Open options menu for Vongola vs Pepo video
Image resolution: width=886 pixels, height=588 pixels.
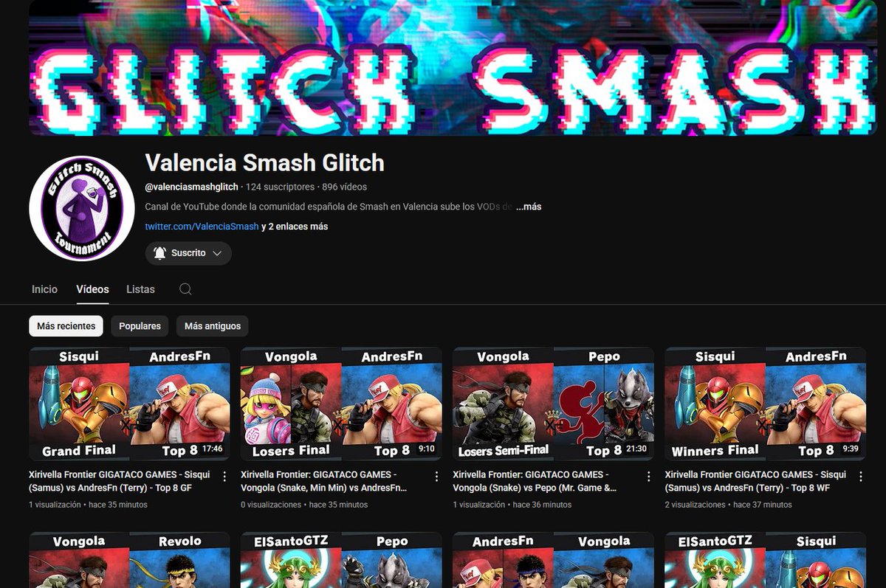point(648,477)
